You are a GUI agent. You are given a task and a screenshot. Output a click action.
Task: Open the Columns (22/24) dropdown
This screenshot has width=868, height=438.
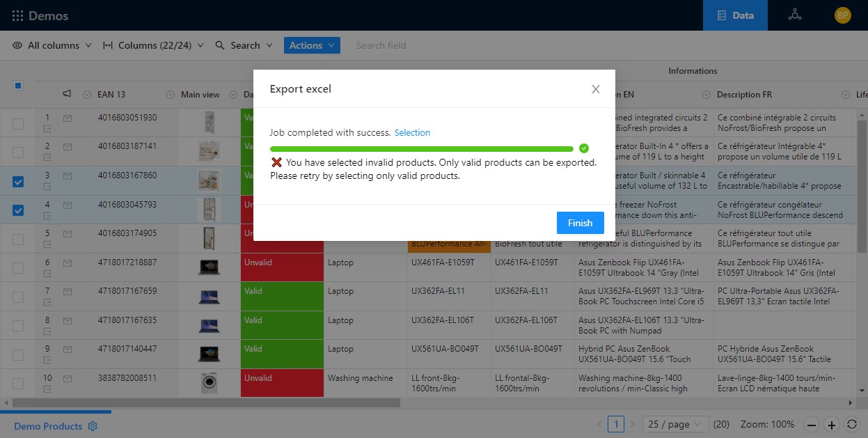tap(153, 45)
